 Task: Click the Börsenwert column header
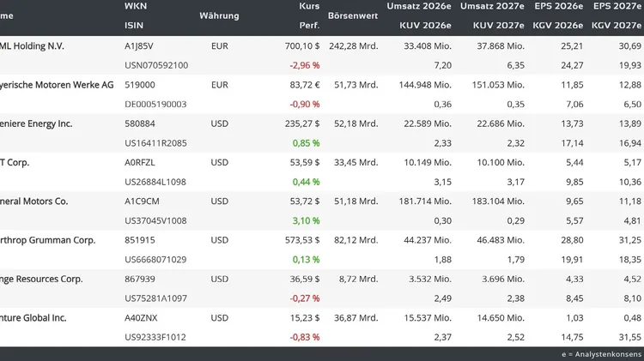pos(353,16)
